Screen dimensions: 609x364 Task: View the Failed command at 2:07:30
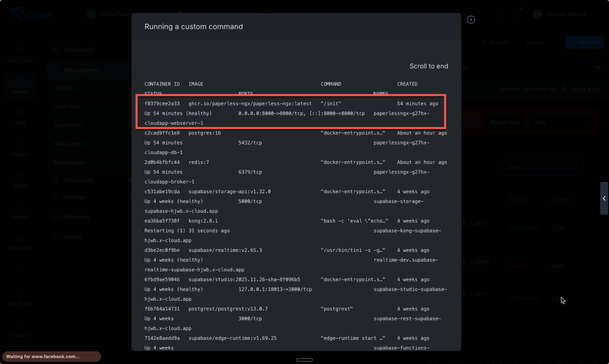(557, 266)
